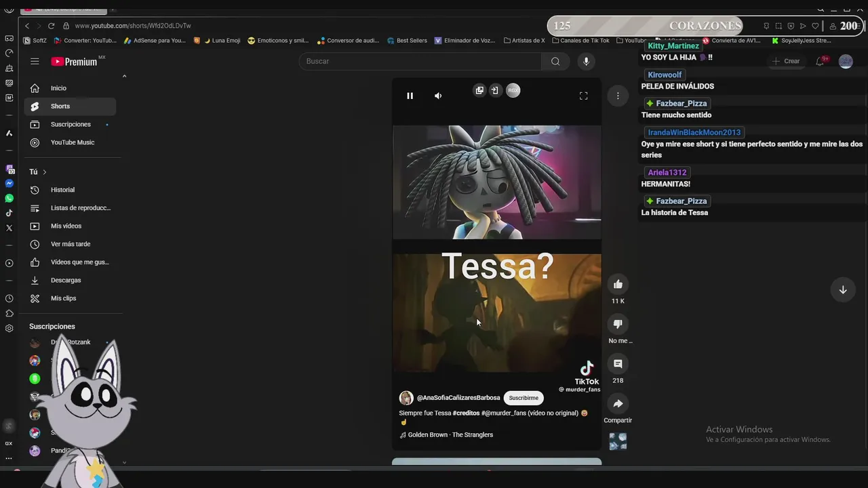Open the notifications bell
The height and width of the screenshot is (488, 868).
(x=820, y=61)
